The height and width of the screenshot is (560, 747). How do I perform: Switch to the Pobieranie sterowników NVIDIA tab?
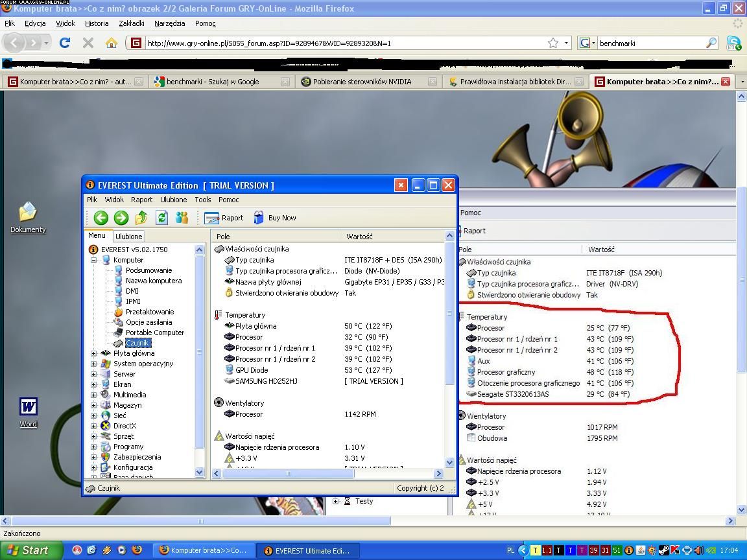[362, 82]
